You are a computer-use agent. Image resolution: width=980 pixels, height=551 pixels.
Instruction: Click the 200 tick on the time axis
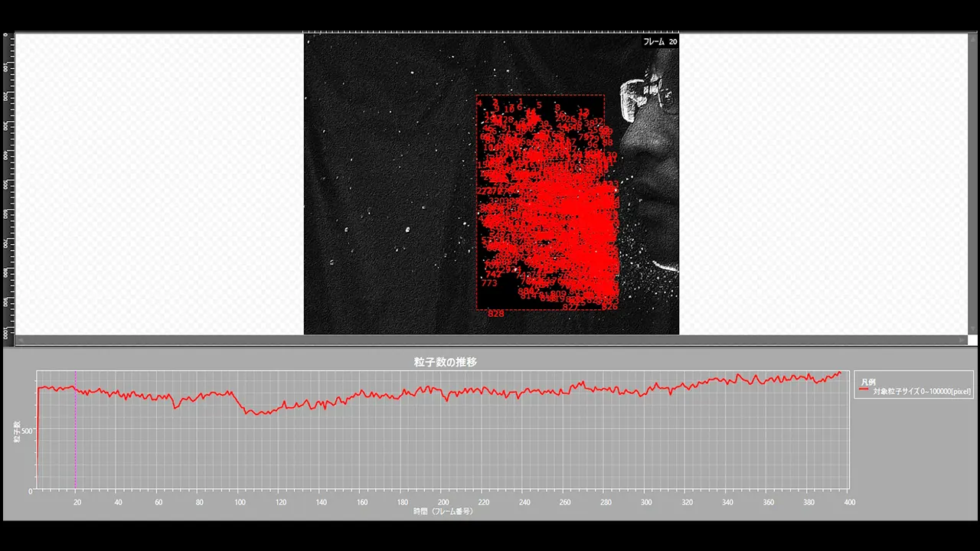(443, 503)
